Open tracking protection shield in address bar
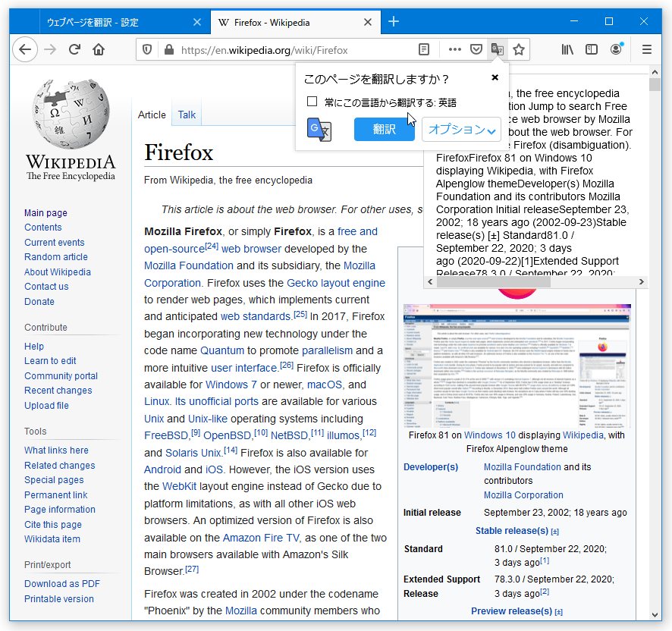Screen dimensions: 672x631 click(147, 50)
